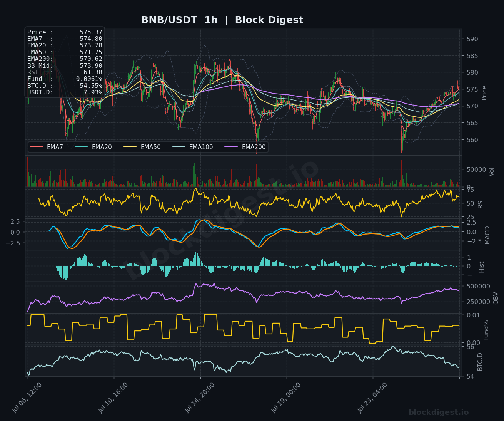Click the EMA20 legend entry
This screenshot has width=504, height=421.
[93, 147]
